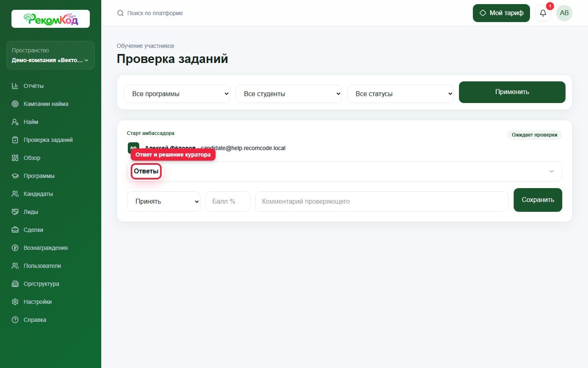The image size is (588, 368).
Task: Click the Сохранить button
Action: pyautogui.click(x=538, y=200)
